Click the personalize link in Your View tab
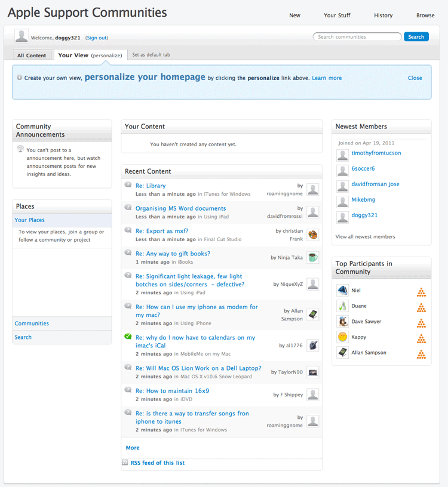Screen dimensions: 448x487 click(x=107, y=56)
